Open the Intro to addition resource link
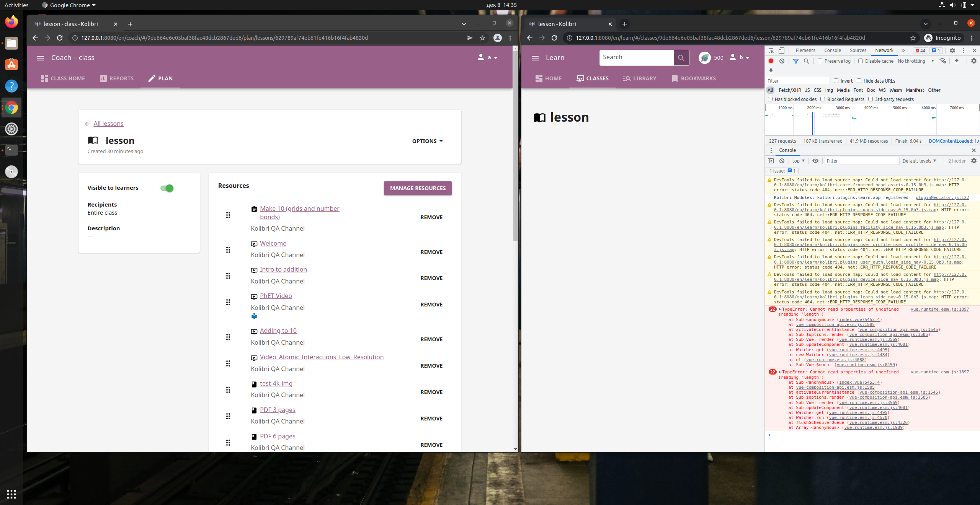 click(283, 269)
